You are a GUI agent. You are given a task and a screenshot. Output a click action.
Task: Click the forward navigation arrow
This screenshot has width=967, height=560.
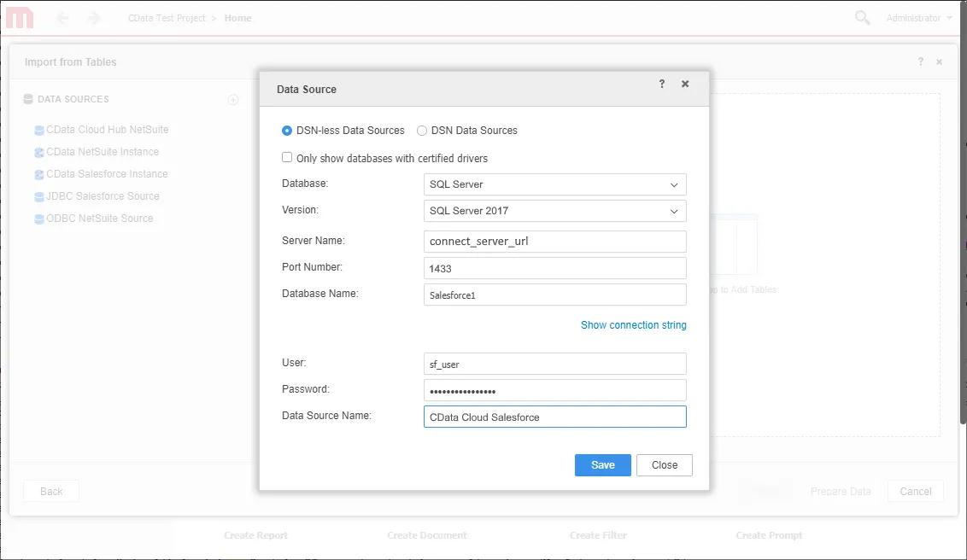pos(94,17)
